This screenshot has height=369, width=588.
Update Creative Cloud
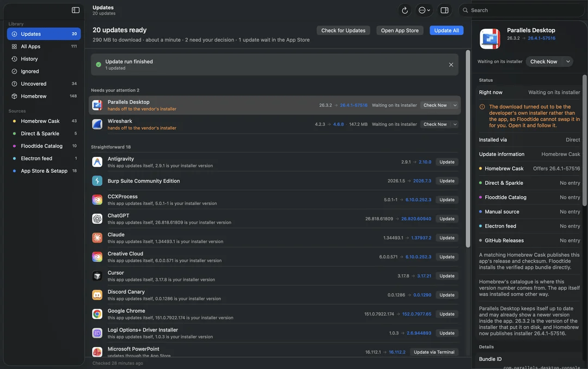pos(447,257)
